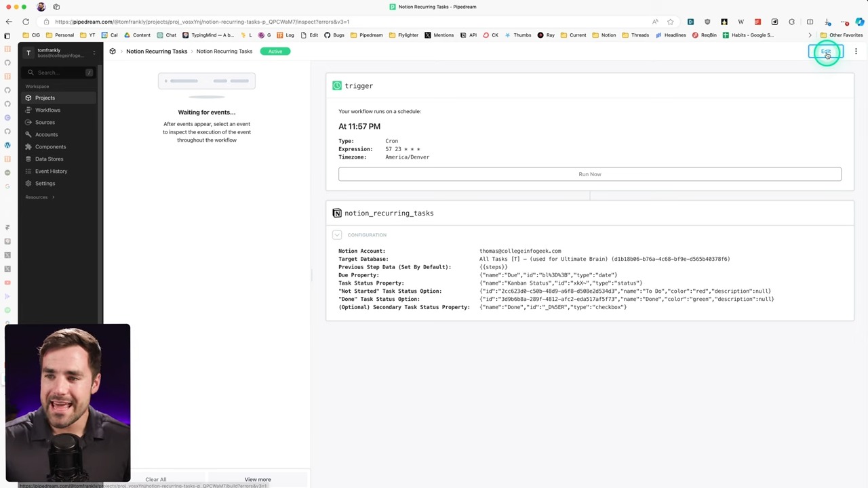Screen dimensions: 868x488
Task: Click View more under the events list
Action: click(x=258, y=479)
